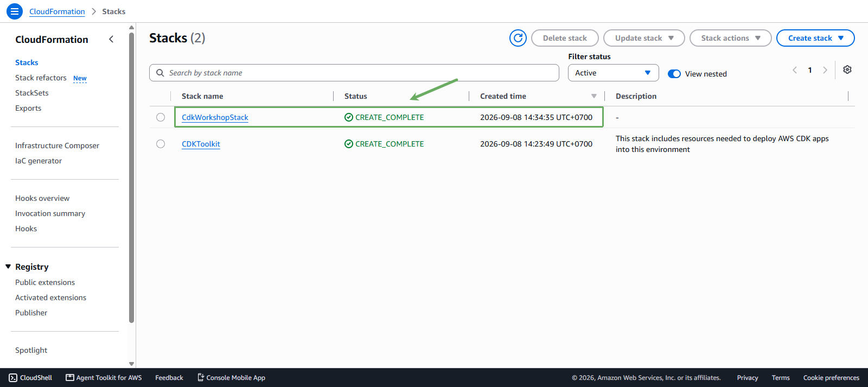Open Console Mobile App link
The height and width of the screenshot is (387, 868).
point(231,378)
